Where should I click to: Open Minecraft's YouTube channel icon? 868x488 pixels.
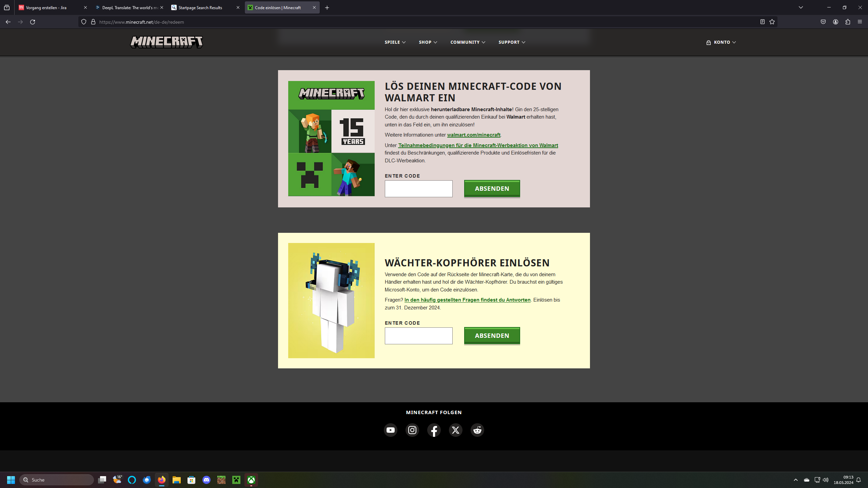(x=390, y=430)
